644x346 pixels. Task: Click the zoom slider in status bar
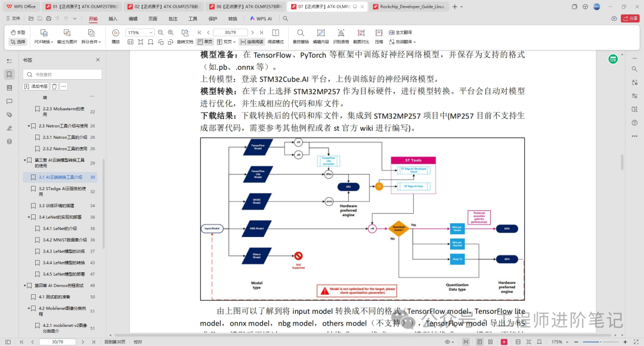pos(600,342)
